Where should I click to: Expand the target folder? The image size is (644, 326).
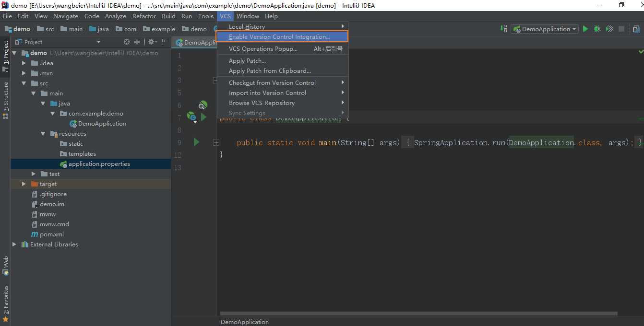(x=24, y=184)
